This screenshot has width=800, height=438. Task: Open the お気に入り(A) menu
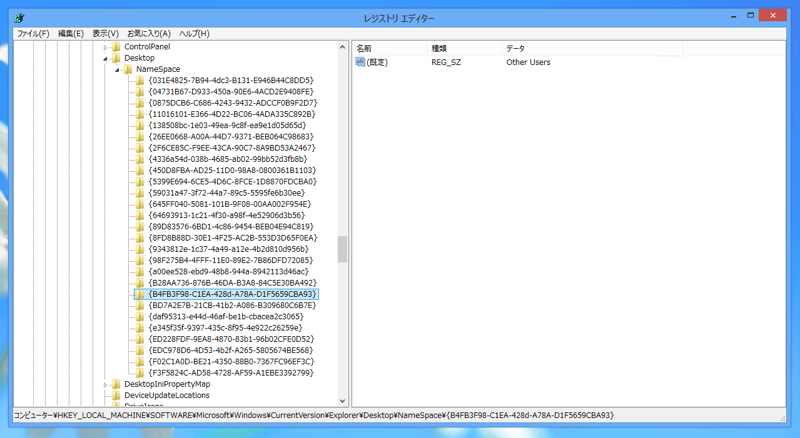coord(148,34)
